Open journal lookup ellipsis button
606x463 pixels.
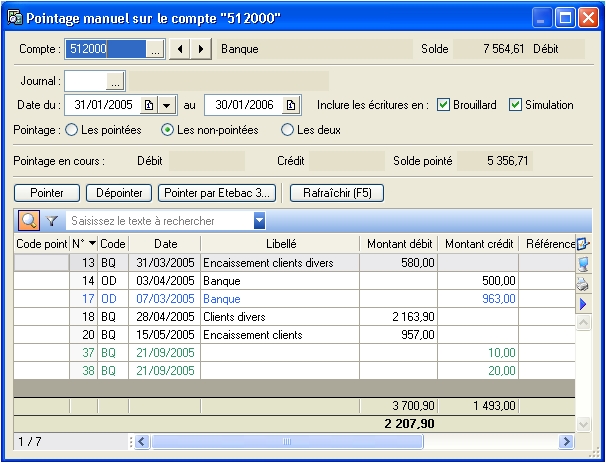click(116, 81)
